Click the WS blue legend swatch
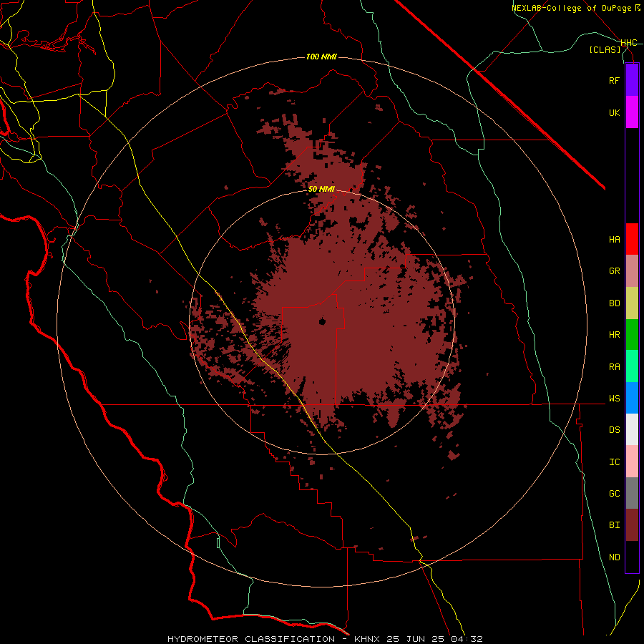644x644 pixels. click(632, 398)
